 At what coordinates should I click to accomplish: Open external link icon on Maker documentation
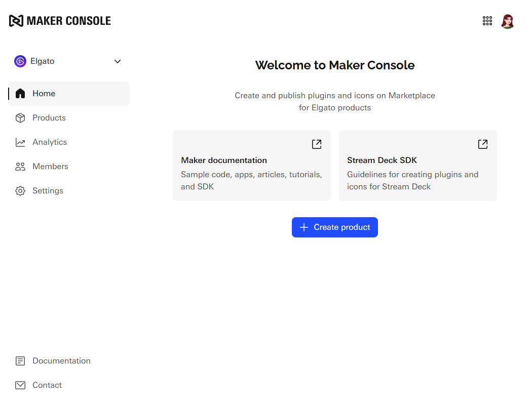(x=317, y=144)
